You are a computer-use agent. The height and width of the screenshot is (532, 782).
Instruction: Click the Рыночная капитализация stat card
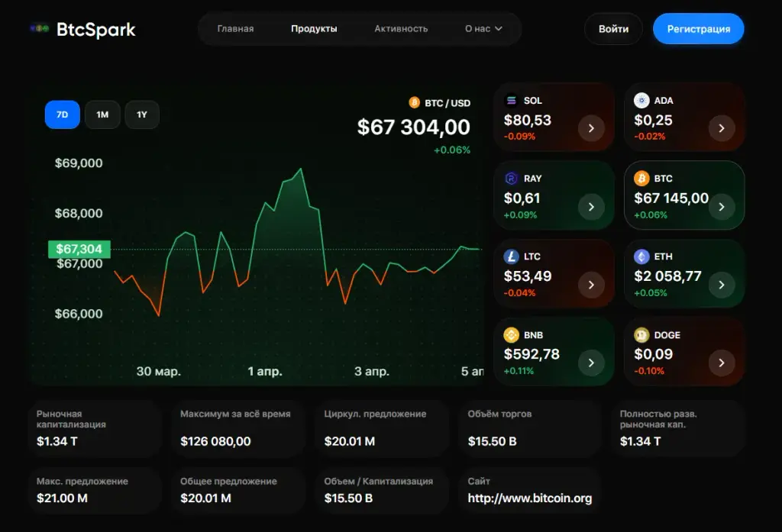[x=95, y=428]
